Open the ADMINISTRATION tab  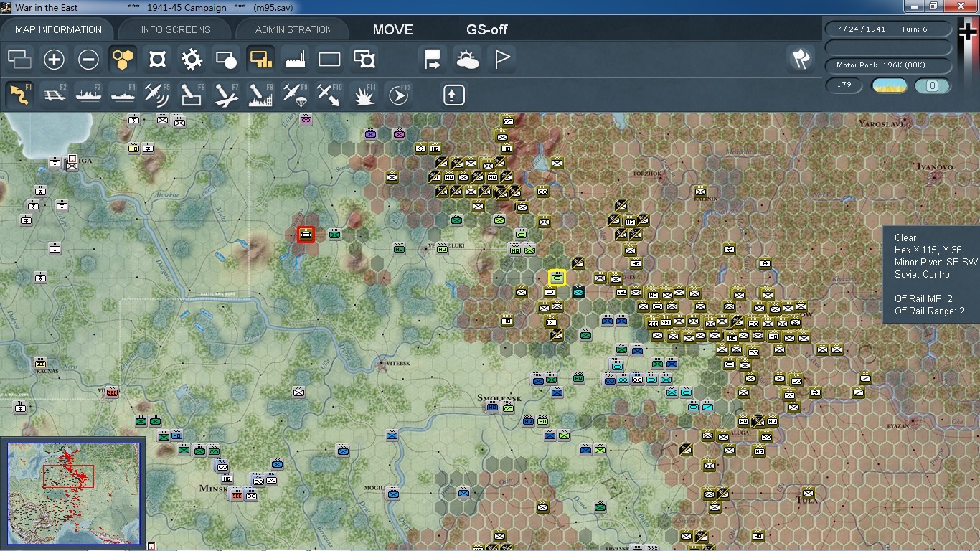coord(293,29)
